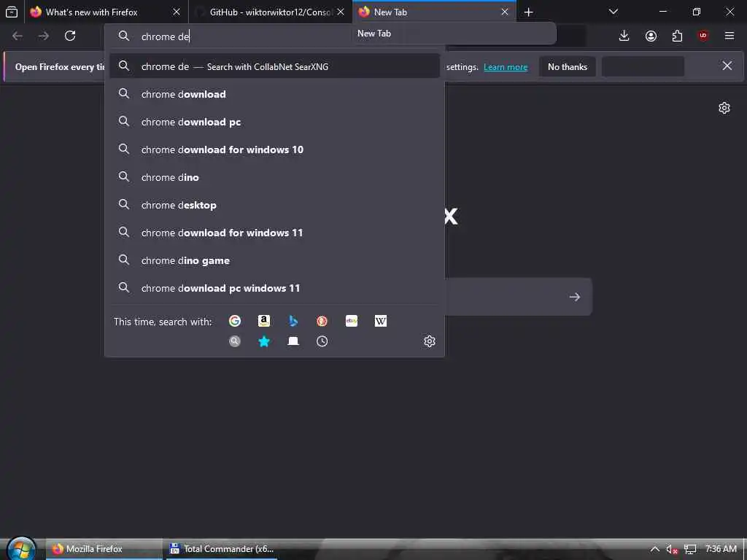Select suggestion chrome desktop
Screen dimensions: 747x560
pyautogui.click(x=274, y=205)
